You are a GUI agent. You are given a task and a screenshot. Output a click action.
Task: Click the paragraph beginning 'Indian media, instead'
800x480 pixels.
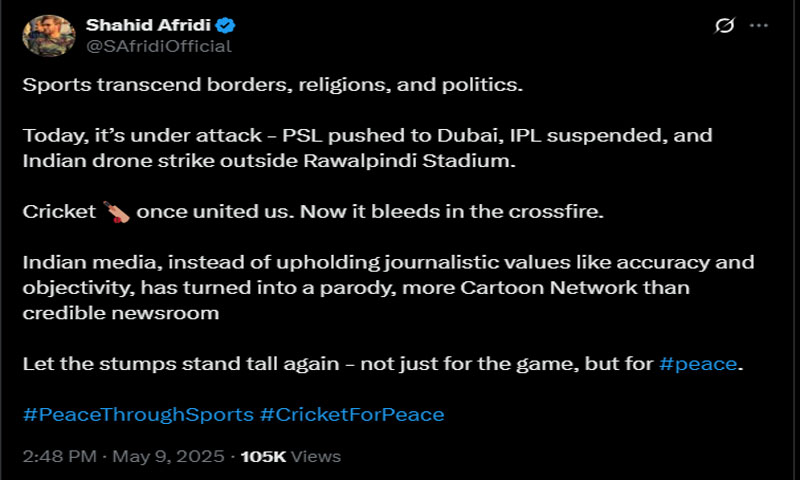(x=388, y=287)
